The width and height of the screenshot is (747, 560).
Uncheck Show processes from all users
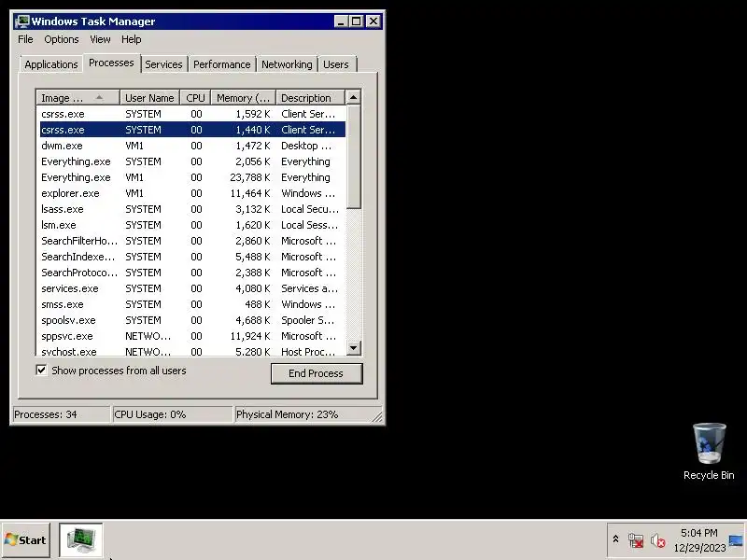pos(41,371)
